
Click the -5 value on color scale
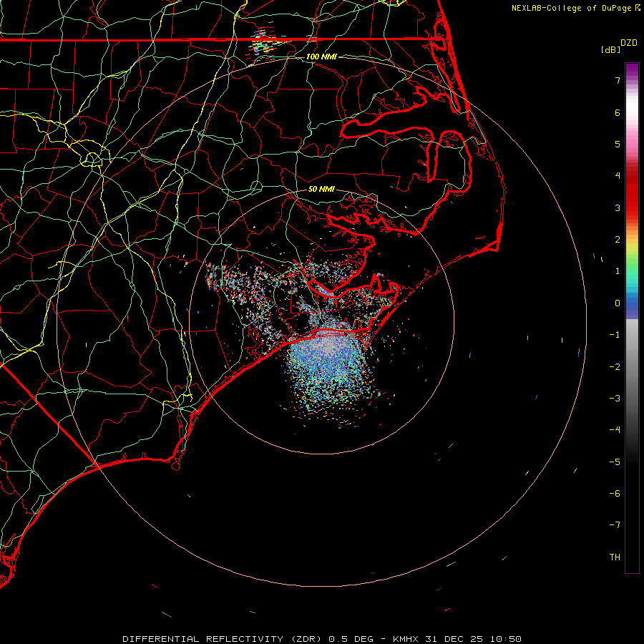coord(615,462)
